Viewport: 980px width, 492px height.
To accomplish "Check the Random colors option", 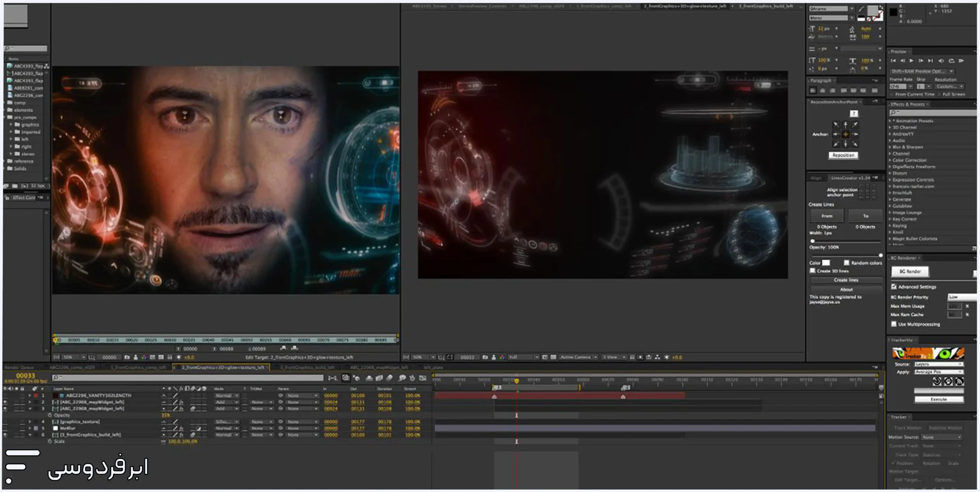I will pyautogui.click(x=846, y=263).
